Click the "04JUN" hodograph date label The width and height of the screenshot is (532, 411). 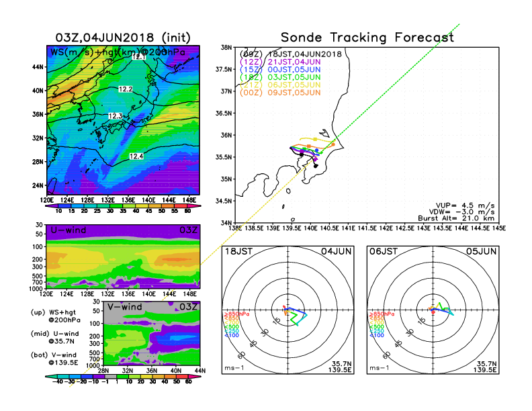pyautogui.click(x=337, y=251)
